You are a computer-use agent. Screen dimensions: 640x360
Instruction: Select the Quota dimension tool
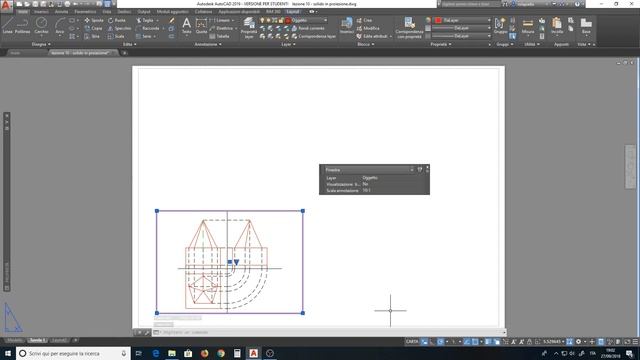point(201,25)
